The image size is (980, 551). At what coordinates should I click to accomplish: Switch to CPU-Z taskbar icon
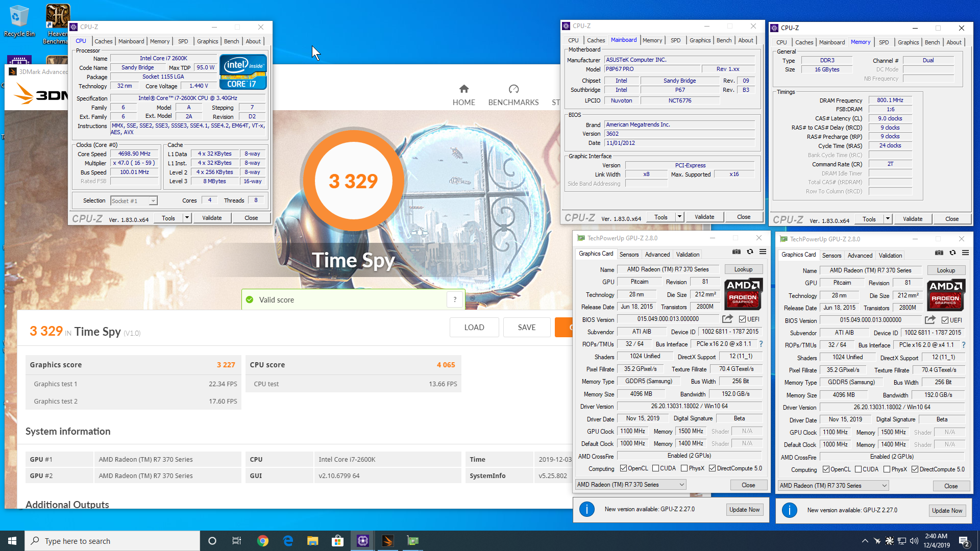tap(363, 541)
